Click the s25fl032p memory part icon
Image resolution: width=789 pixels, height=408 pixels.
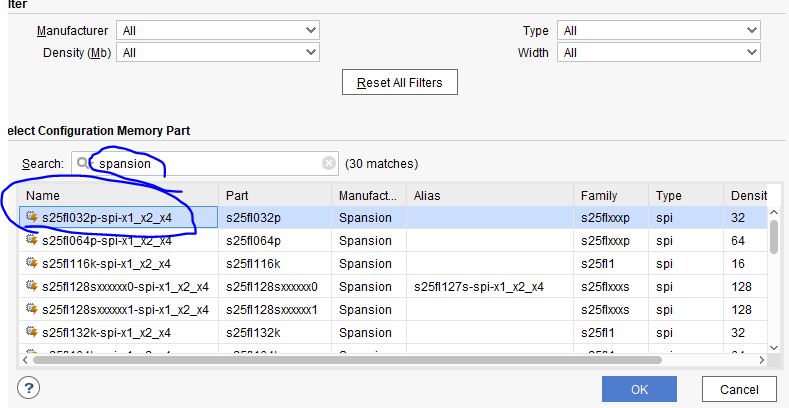33,217
